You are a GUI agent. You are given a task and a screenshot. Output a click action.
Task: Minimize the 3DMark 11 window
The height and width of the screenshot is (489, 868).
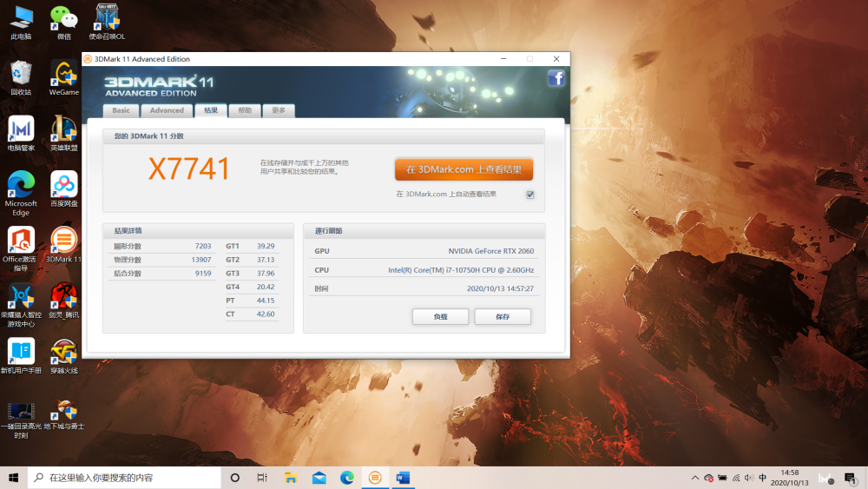tap(503, 59)
